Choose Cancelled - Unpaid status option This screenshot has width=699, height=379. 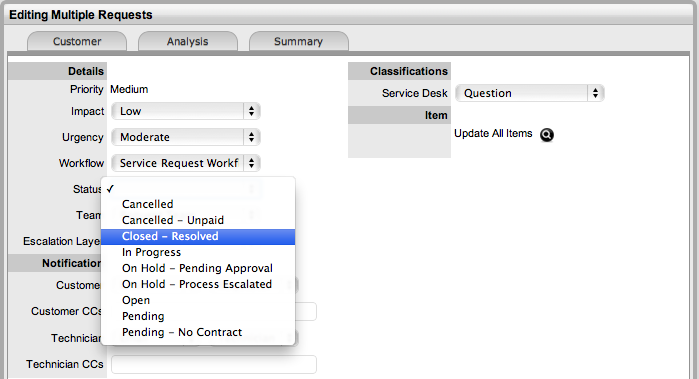tap(198, 220)
